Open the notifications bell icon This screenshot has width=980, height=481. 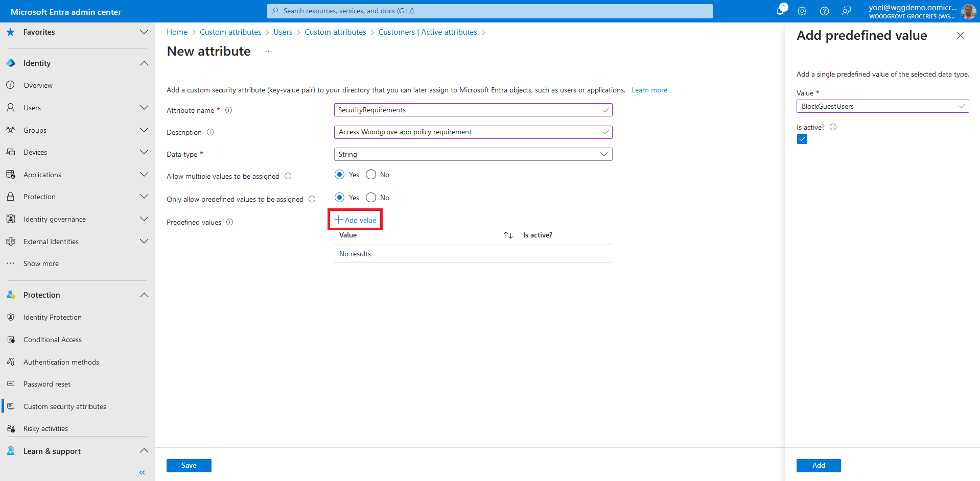point(780,11)
